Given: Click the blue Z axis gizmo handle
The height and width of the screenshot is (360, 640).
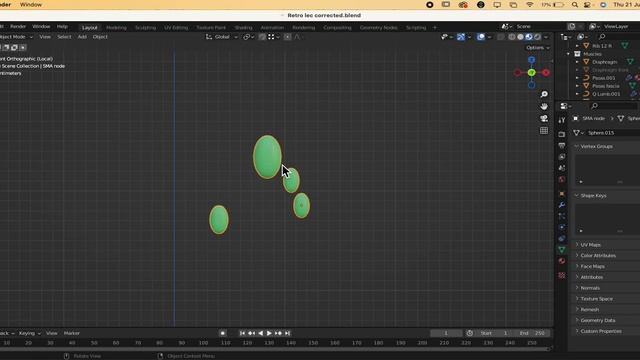Looking at the screenshot, I should [531, 60].
